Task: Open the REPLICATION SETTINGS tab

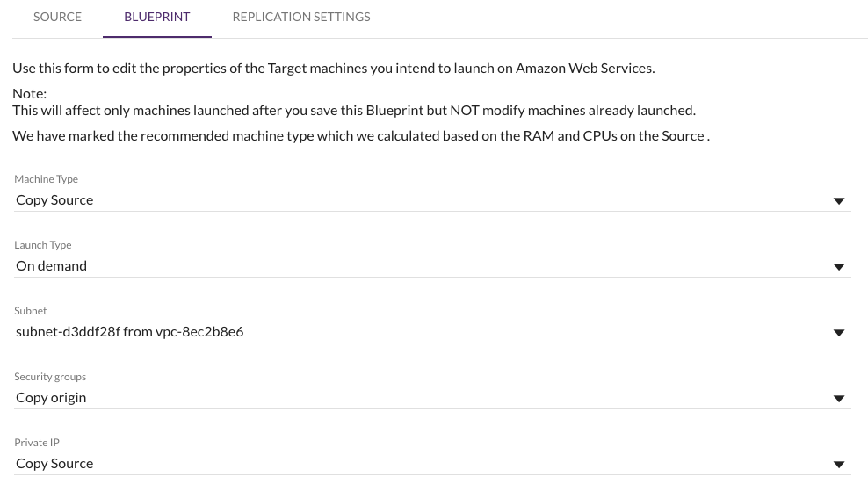Action: point(301,18)
